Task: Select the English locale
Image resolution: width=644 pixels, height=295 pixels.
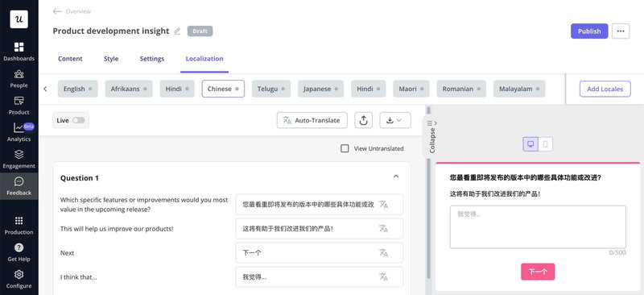Action: tap(77, 89)
